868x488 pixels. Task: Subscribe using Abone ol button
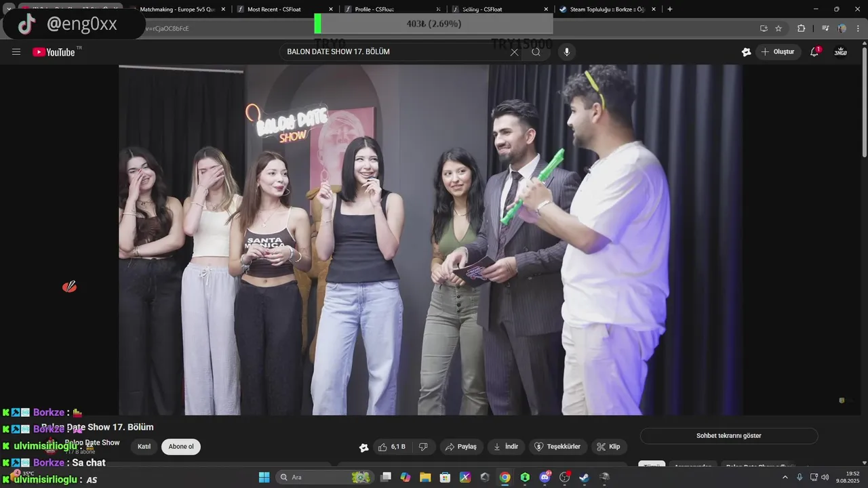coord(181,447)
